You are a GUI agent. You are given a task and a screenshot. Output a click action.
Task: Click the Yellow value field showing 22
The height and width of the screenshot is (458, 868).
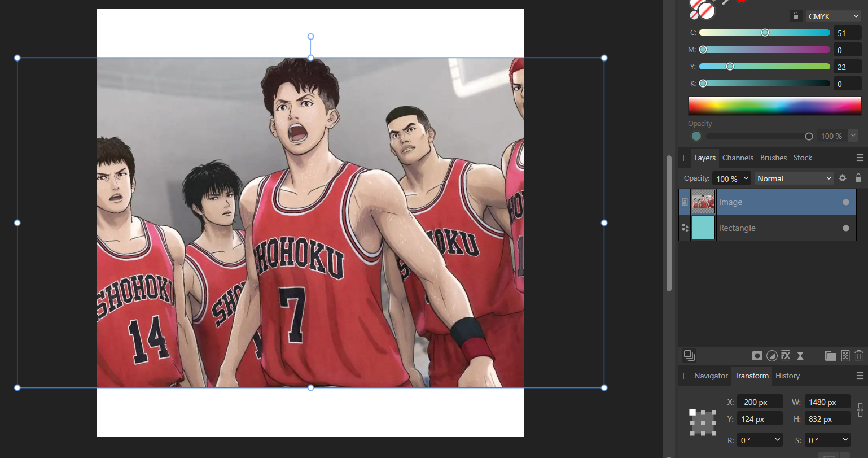847,67
